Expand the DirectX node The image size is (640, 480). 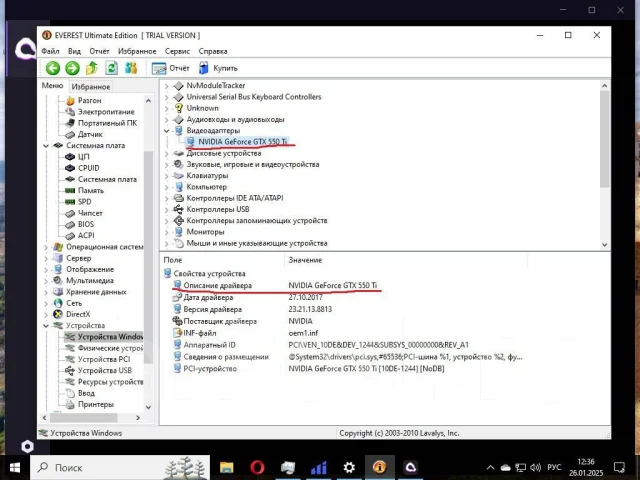(x=46, y=314)
